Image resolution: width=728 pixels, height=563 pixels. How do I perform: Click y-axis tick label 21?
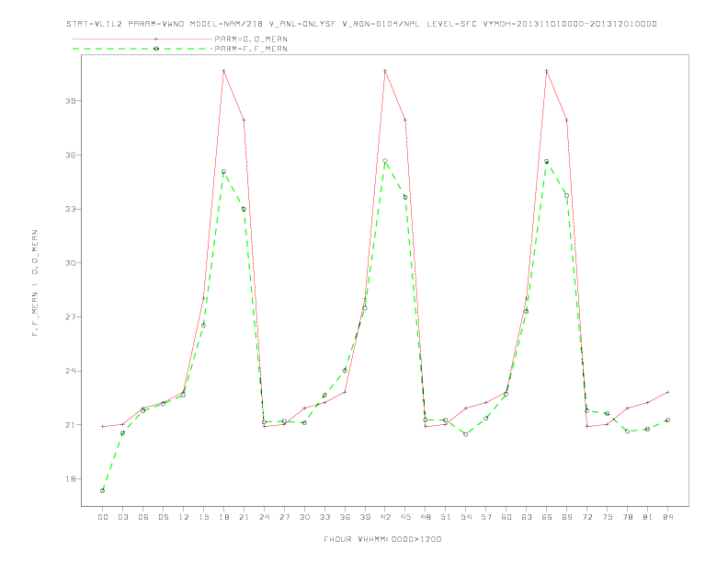tap(71, 425)
